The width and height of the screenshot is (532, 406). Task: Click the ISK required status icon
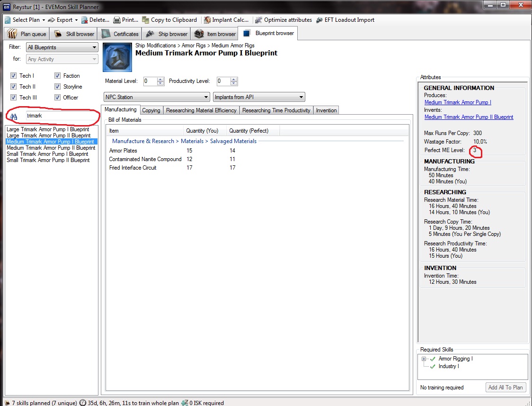point(185,403)
